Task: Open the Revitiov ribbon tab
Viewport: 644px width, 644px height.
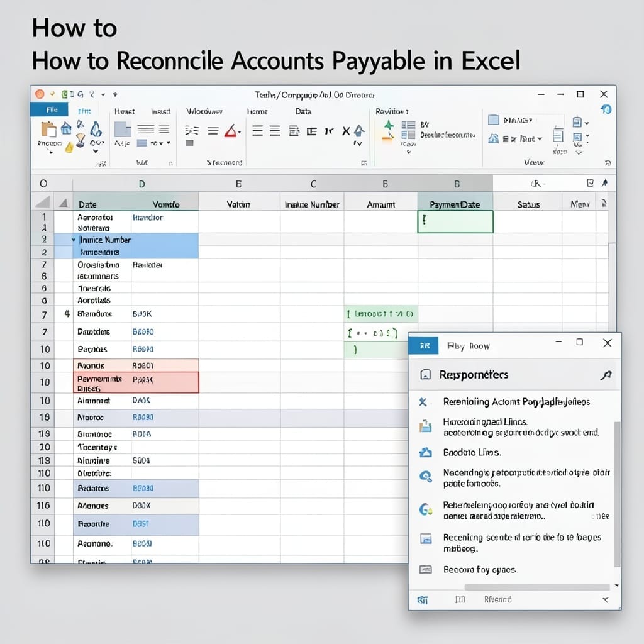Action: (x=391, y=111)
